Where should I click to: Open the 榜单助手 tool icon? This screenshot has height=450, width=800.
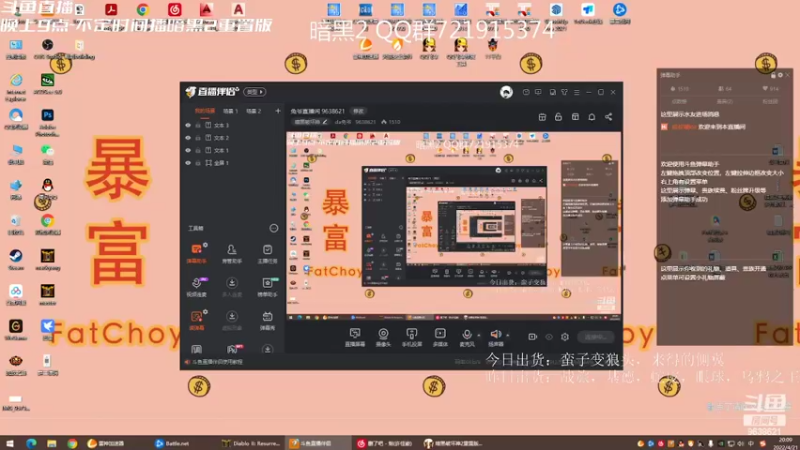pos(267,287)
